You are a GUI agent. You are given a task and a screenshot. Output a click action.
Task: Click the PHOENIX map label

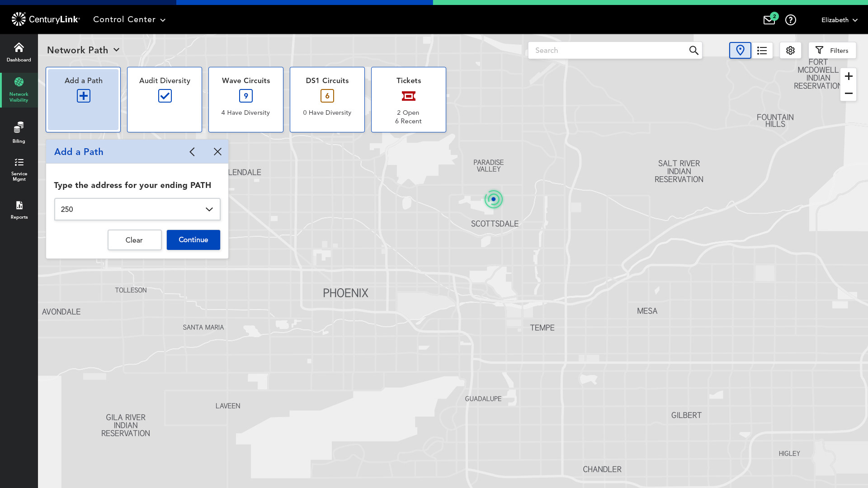point(345,293)
